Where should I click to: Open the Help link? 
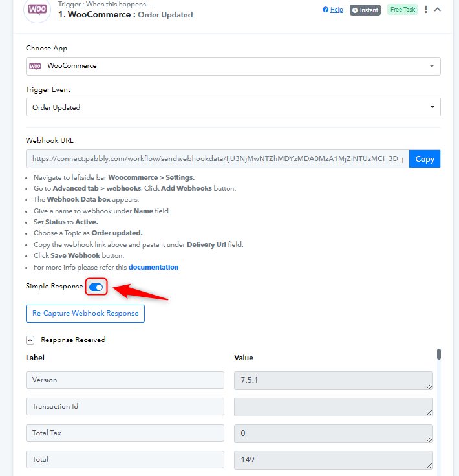336,10
